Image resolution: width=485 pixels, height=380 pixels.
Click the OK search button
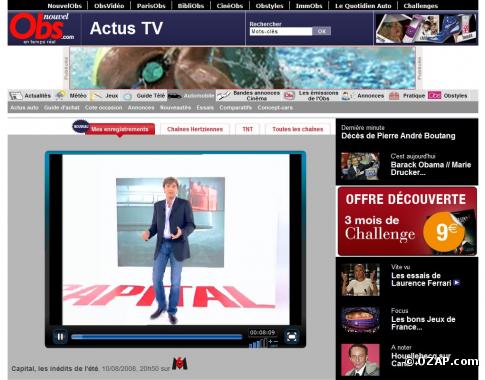point(322,31)
